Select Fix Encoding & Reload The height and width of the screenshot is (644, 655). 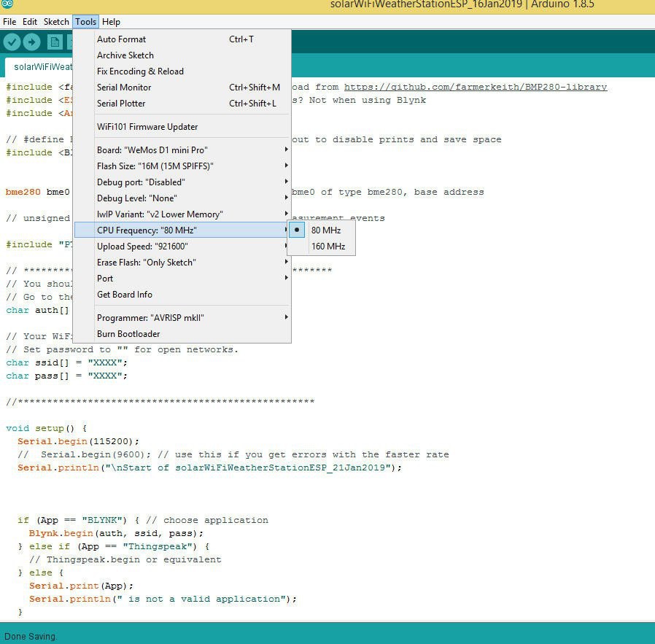(x=182, y=71)
